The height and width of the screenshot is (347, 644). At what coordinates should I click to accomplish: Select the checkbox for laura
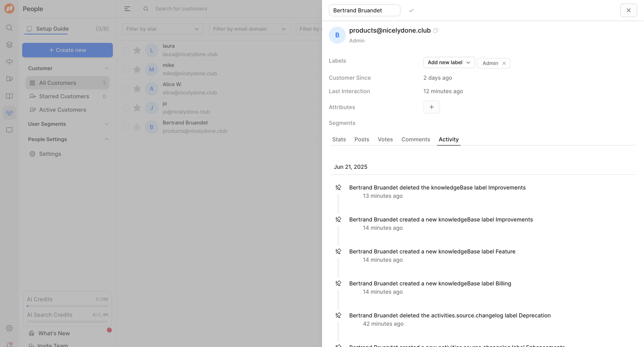[x=126, y=50]
